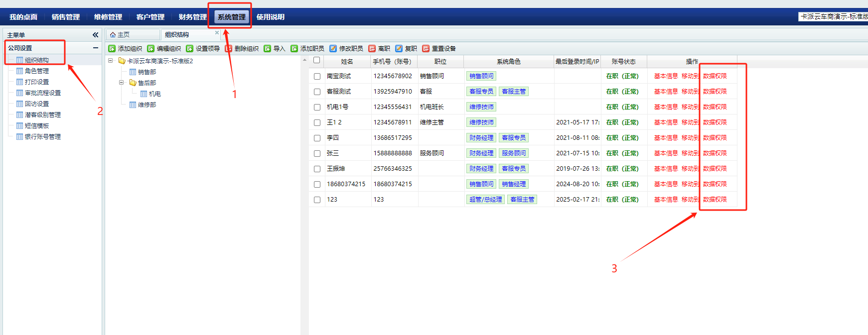868x335 pixels.
Task: Collapse the 主菜单 sidebar with double-arrow icon
Action: [x=95, y=35]
